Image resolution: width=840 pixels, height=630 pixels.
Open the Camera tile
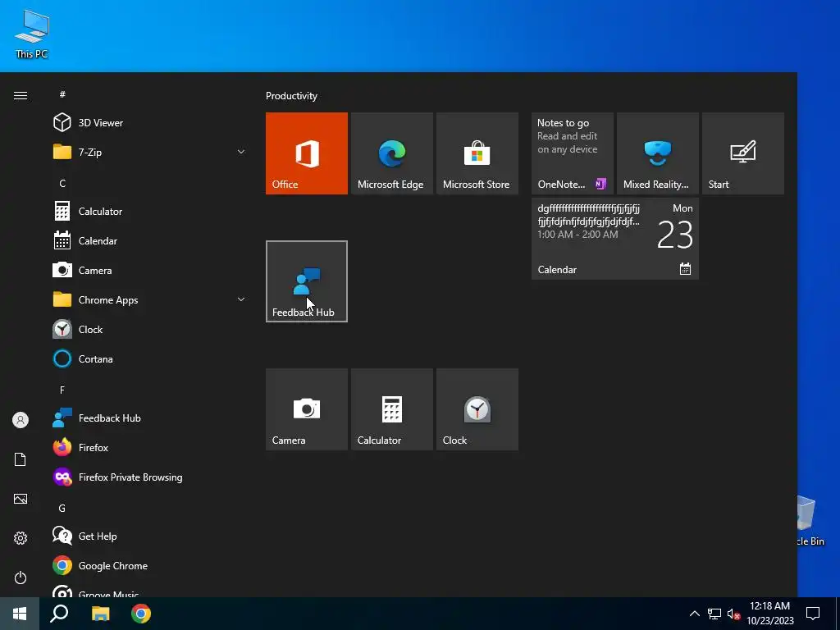307,409
